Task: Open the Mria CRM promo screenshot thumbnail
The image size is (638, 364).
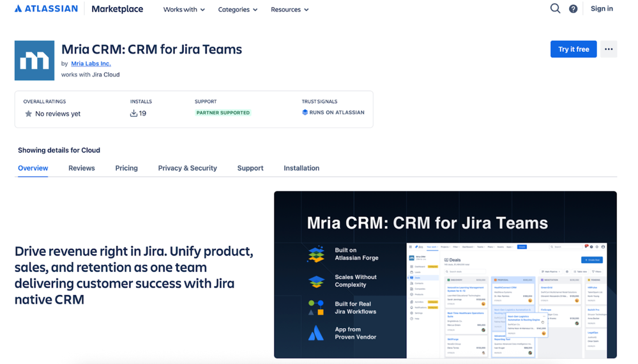Action: tap(445, 275)
